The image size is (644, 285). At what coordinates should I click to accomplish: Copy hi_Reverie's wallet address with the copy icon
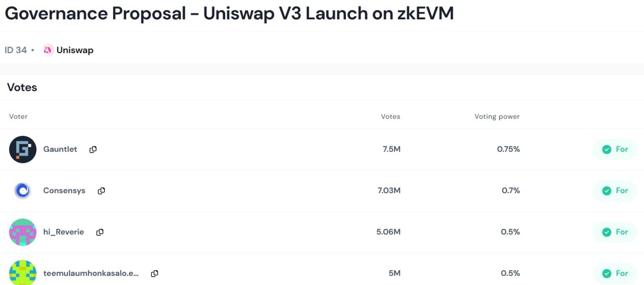point(100,232)
